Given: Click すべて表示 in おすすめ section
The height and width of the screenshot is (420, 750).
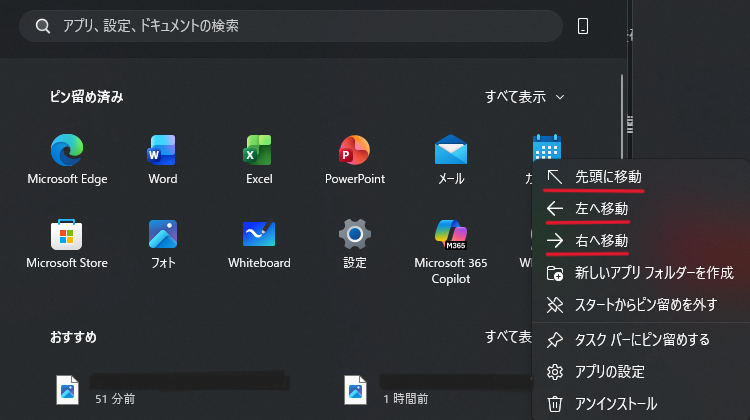Looking at the screenshot, I should (508, 337).
